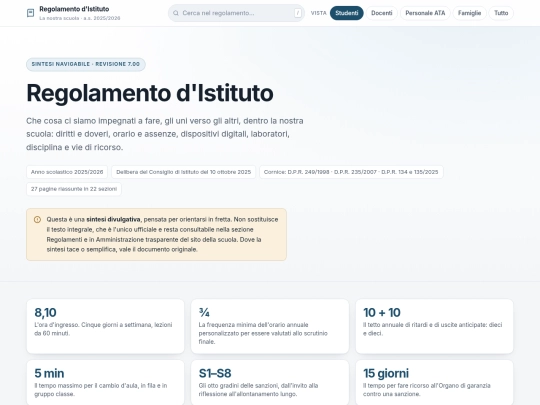The image size is (540, 405).
Task: Click the 'Delibera del Consiglio di Istituto' chip
Action: click(x=184, y=172)
